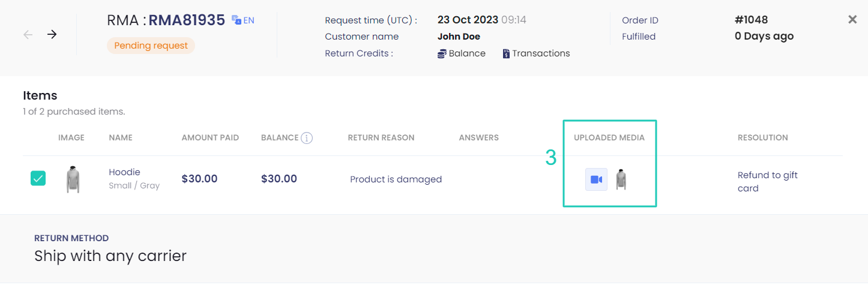This screenshot has height=288, width=868.
Task: Click the John Doe customer name
Action: coord(459,37)
